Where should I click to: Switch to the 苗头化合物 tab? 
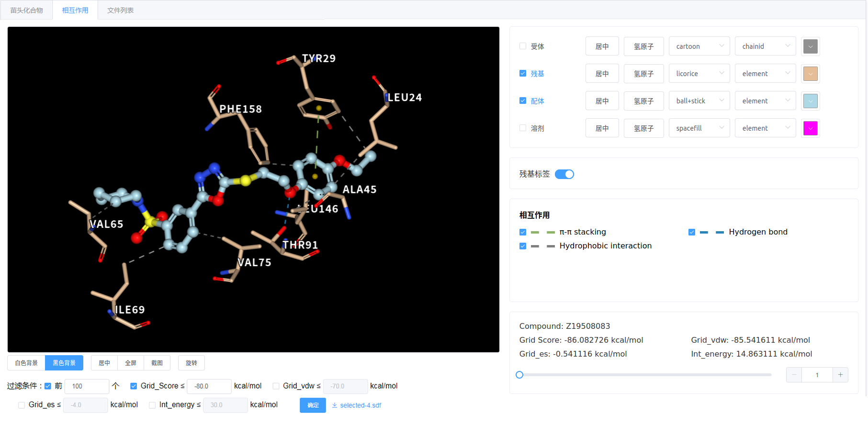point(27,10)
